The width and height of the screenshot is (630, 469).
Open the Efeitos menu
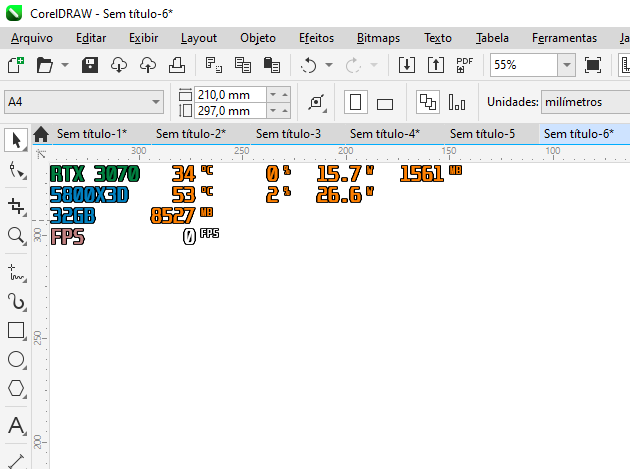316,38
